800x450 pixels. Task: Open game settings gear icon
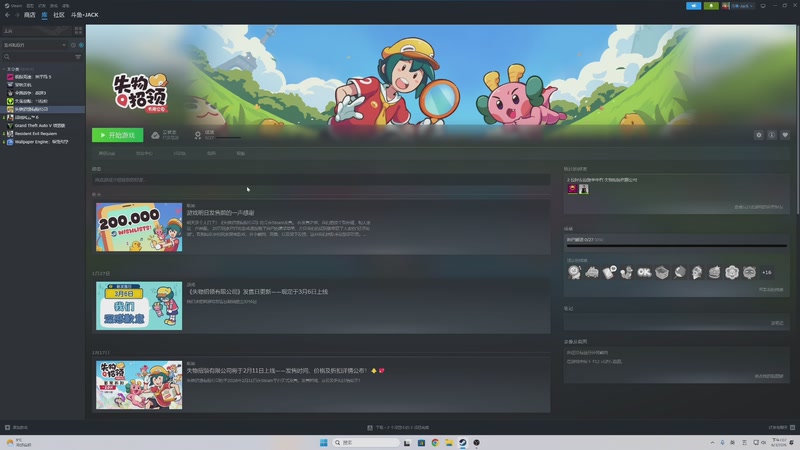click(x=759, y=135)
